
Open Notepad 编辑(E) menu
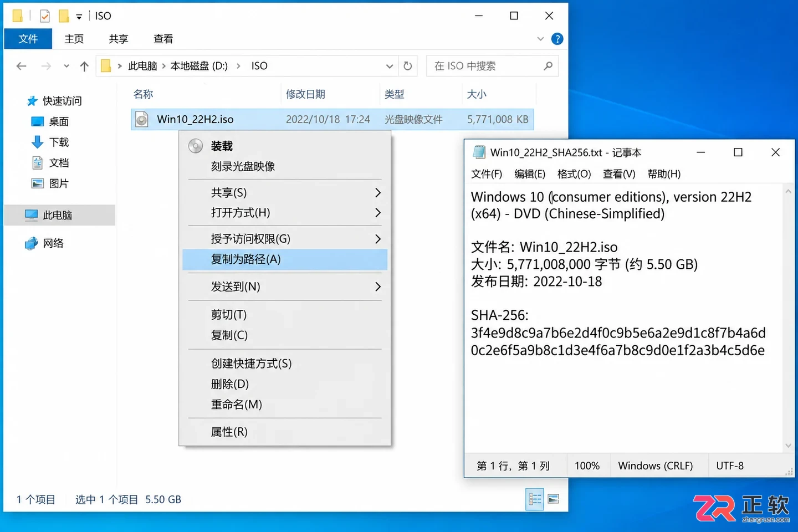click(530, 174)
